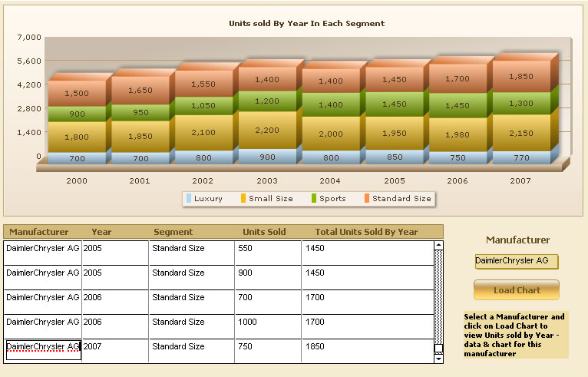Click the 2007 Sports bar segment 1,300
The width and height of the screenshot is (588, 377).
pyautogui.click(x=521, y=104)
